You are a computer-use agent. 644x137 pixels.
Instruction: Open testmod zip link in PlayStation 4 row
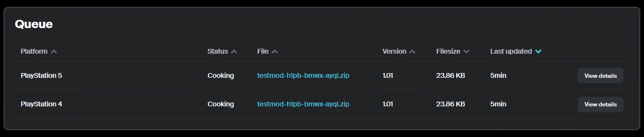[303, 104]
